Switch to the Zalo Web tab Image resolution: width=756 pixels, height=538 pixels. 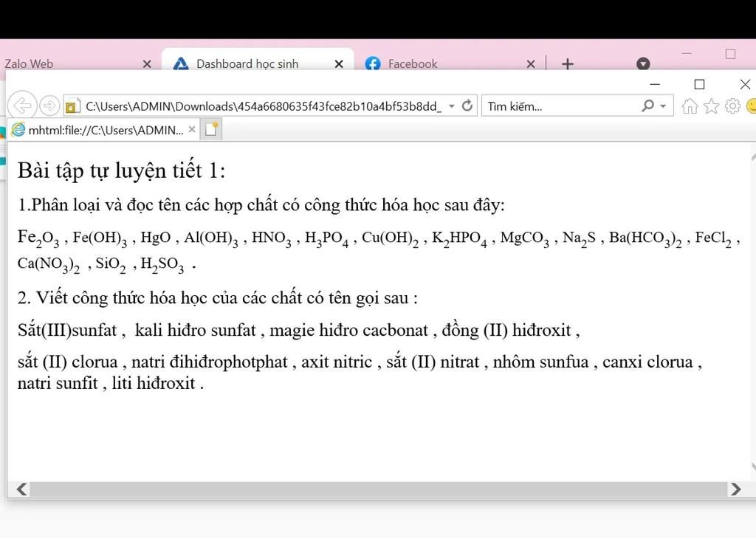point(72,63)
